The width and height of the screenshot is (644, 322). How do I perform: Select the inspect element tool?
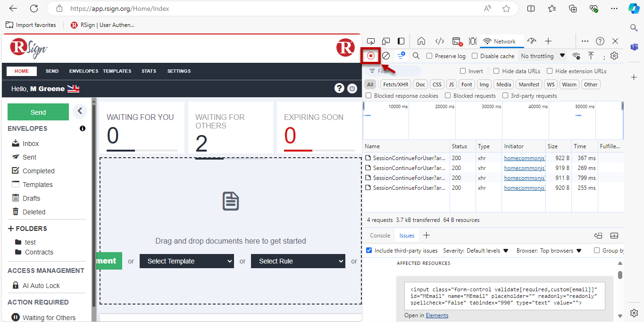coord(371,41)
